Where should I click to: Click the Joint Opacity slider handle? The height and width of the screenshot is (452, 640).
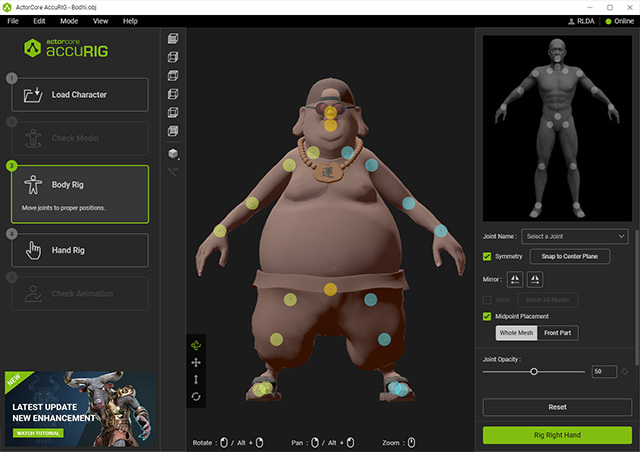point(534,371)
